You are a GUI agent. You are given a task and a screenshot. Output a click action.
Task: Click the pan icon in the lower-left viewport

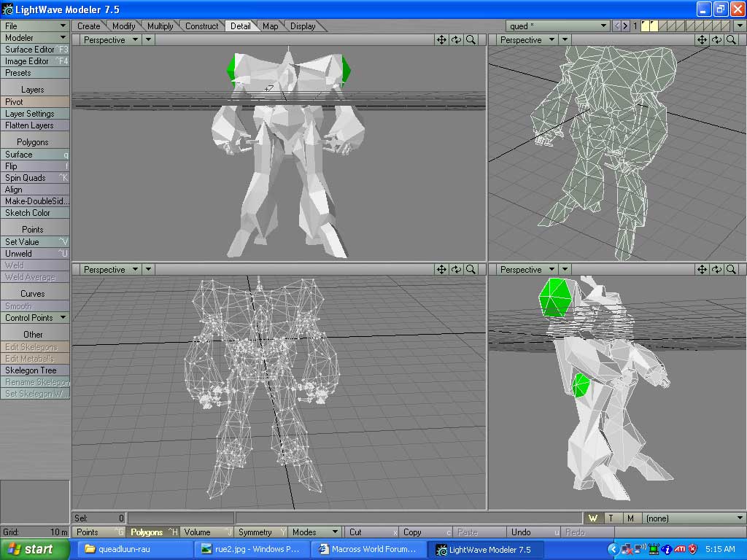coord(441,270)
